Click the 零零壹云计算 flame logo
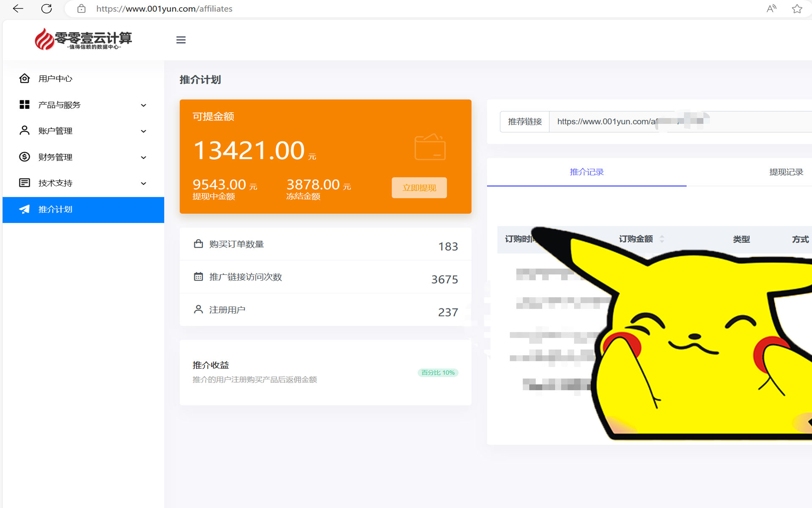812x508 pixels. coord(83,39)
